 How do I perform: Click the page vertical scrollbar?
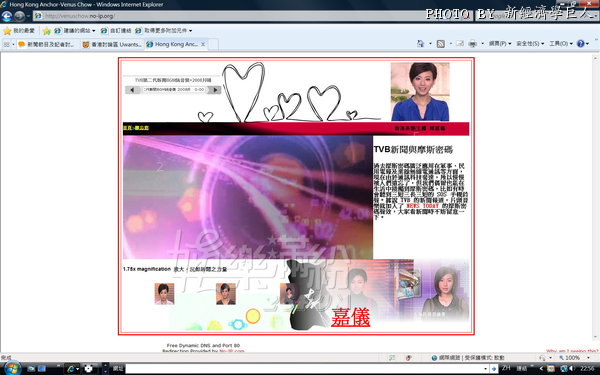pyautogui.click(x=595, y=197)
